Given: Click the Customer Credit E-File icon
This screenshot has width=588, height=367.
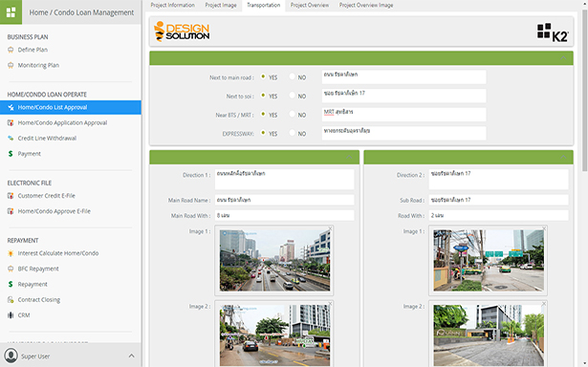Looking at the screenshot, I should (x=11, y=196).
